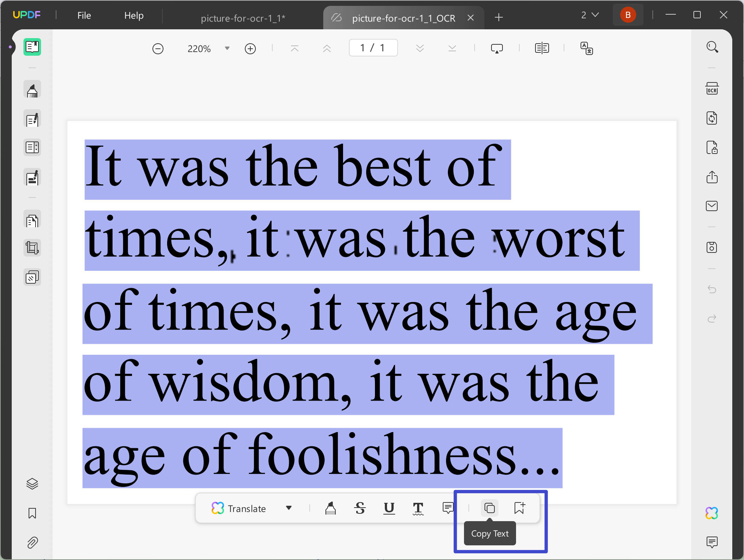The width and height of the screenshot is (744, 560).
Task: Toggle the Bookmarks panel in sidebar
Action: point(32,513)
